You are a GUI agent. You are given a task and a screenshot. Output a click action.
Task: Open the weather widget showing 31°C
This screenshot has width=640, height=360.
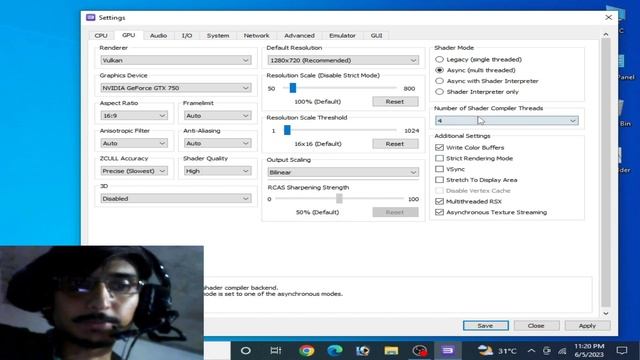(497, 351)
